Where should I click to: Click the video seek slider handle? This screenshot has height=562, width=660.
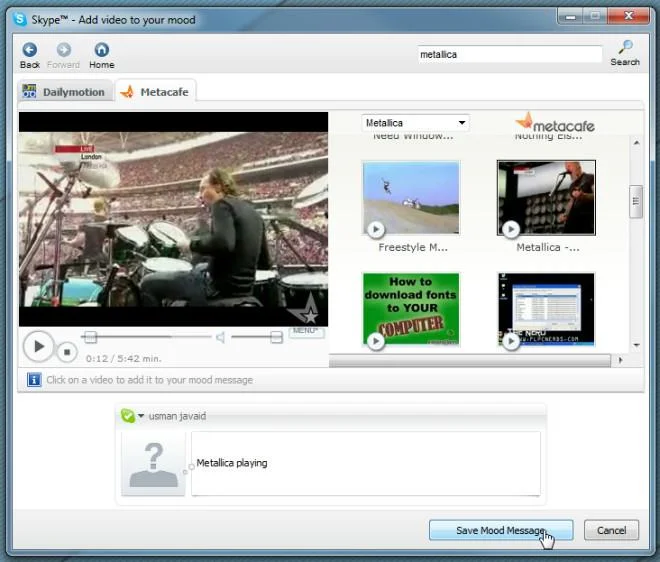coord(90,337)
